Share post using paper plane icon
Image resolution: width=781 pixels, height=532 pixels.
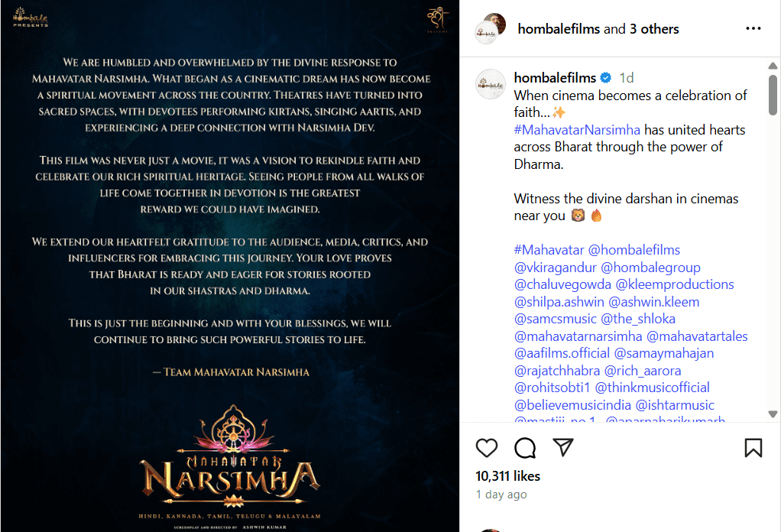pyautogui.click(x=563, y=447)
